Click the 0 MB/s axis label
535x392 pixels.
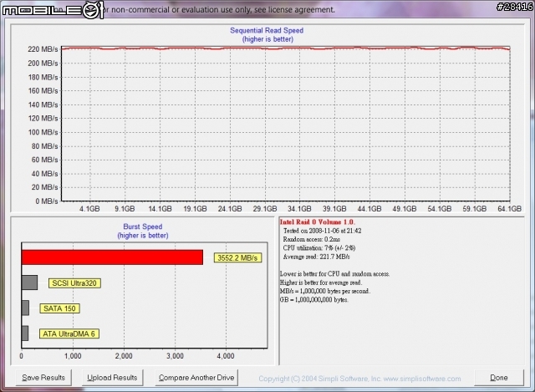(47, 201)
